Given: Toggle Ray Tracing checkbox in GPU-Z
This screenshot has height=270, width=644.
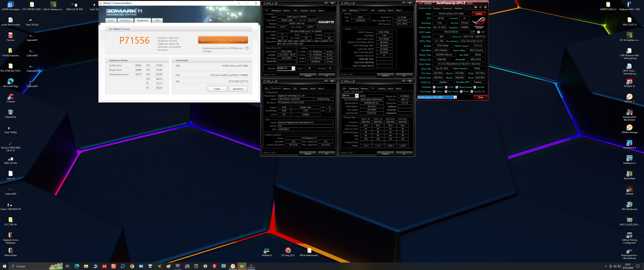Looking at the screenshot, I should [x=446, y=91].
